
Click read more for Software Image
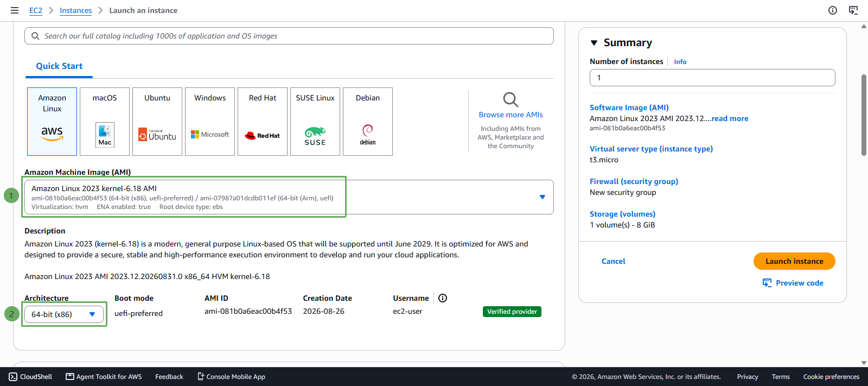(x=730, y=118)
